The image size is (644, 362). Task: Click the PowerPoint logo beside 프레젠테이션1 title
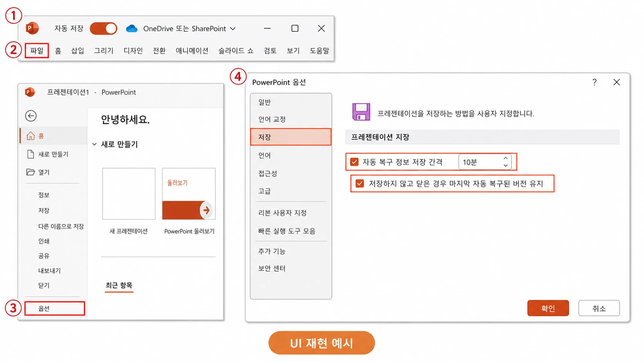click(30, 92)
